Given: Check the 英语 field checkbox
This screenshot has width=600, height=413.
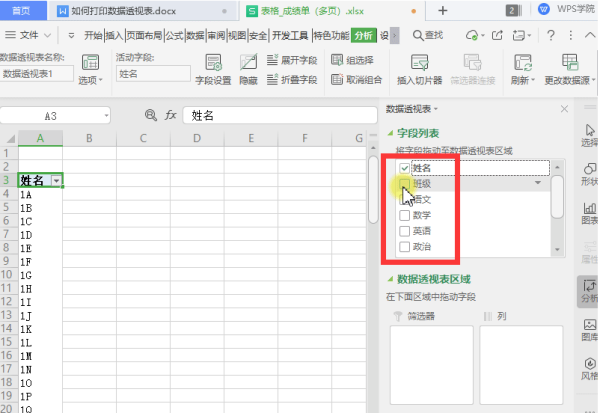Looking at the screenshot, I should tap(404, 231).
